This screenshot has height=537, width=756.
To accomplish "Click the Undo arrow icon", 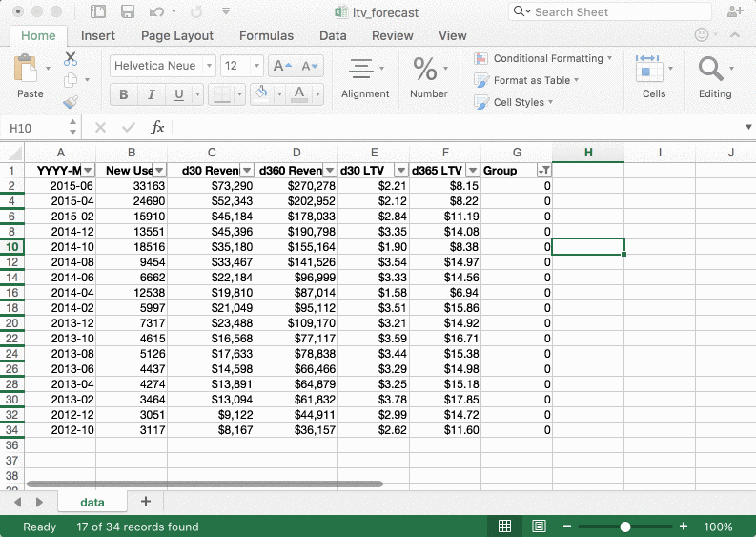I will coord(156,11).
